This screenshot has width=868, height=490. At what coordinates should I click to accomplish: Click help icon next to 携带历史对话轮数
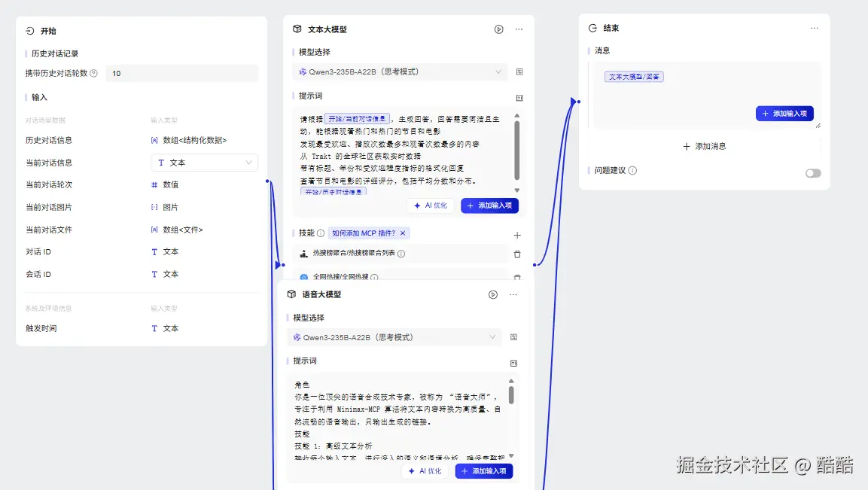point(93,73)
